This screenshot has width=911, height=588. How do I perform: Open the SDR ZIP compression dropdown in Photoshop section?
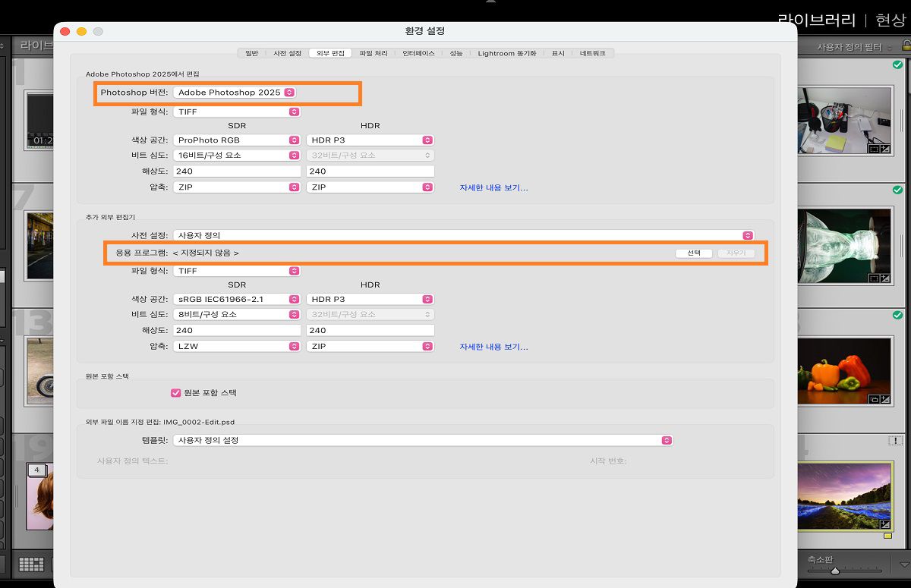coord(237,187)
